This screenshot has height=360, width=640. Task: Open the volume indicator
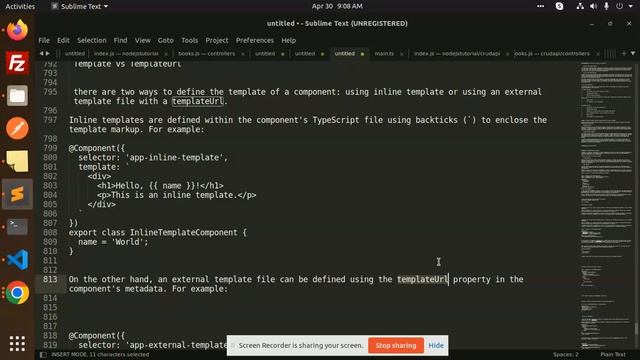tap(593, 6)
